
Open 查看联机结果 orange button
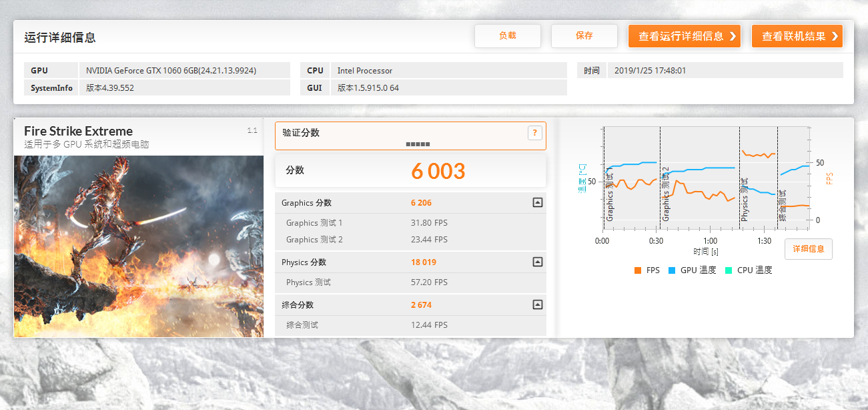point(797,36)
